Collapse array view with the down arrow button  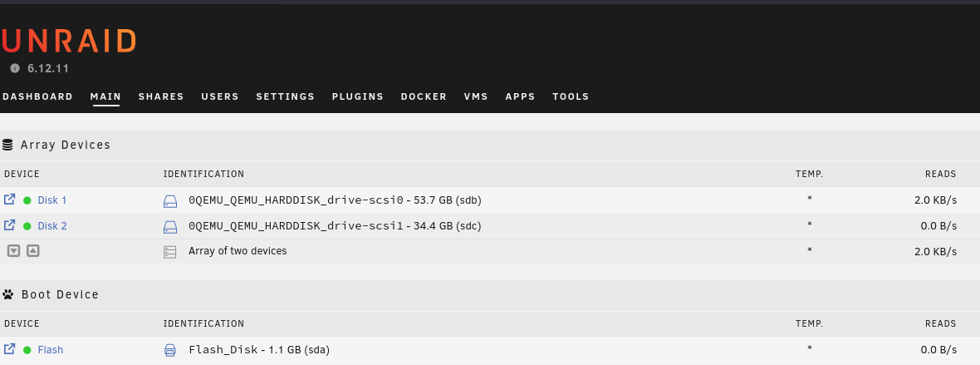[x=14, y=251]
